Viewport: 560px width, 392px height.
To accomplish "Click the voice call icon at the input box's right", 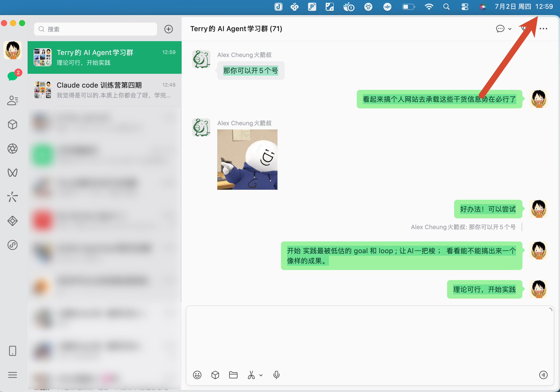I will 543,375.
